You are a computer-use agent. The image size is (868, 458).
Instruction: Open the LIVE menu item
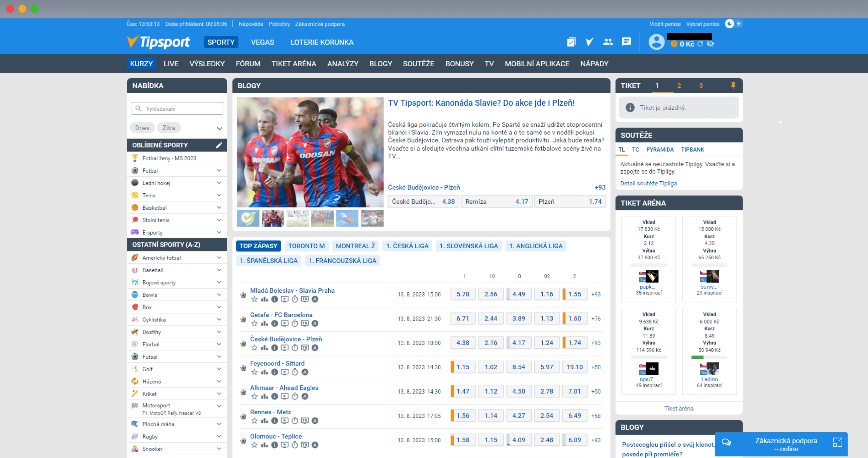coord(171,64)
